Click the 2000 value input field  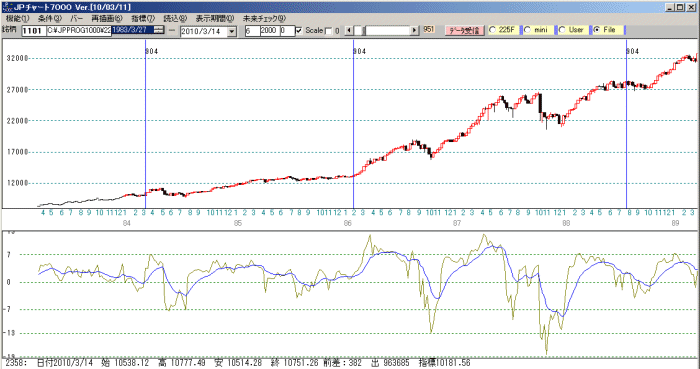(x=269, y=31)
